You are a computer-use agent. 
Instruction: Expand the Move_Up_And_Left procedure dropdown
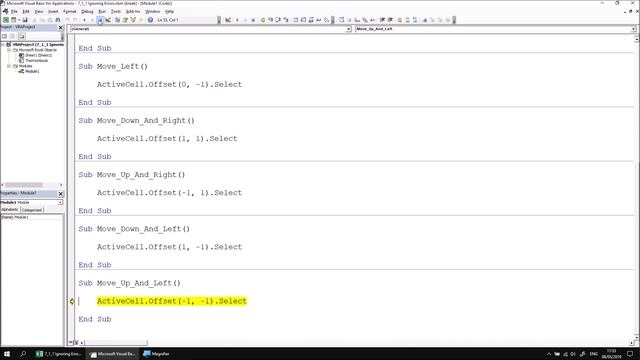[x=633, y=29]
